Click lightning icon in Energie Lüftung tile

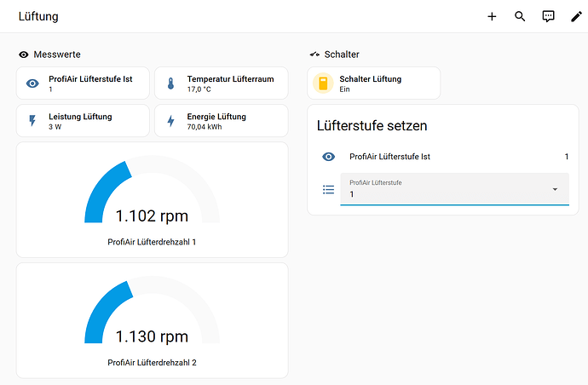click(x=170, y=121)
